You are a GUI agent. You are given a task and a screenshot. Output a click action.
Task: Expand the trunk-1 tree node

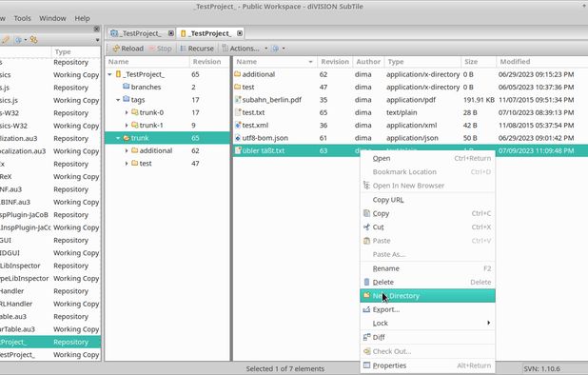(127, 126)
